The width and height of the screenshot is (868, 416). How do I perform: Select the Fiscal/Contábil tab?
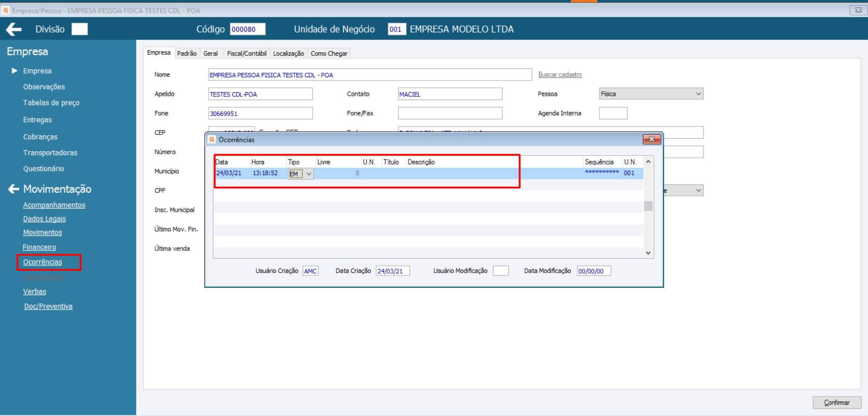click(247, 54)
